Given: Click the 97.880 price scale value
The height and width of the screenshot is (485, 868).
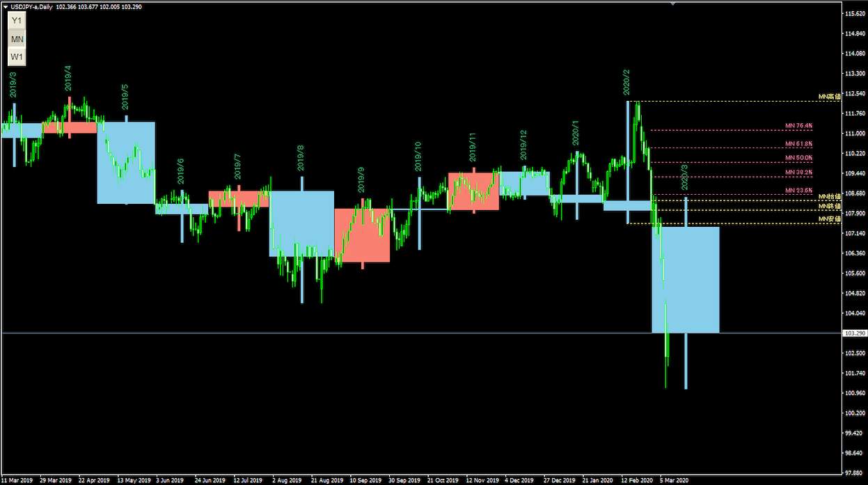Looking at the screenshot, I should [x=853, y=472].
